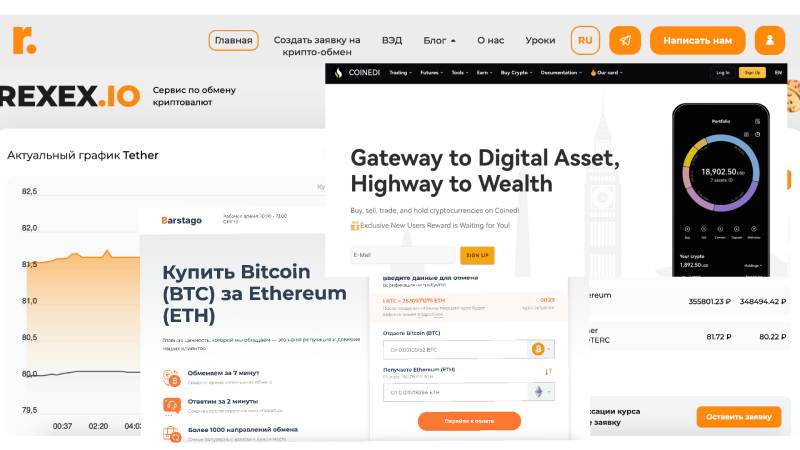800x450 pixels.
Task: Click the yellow SIGN UP button beside E-Mail
Action: [x=478, y=255]
